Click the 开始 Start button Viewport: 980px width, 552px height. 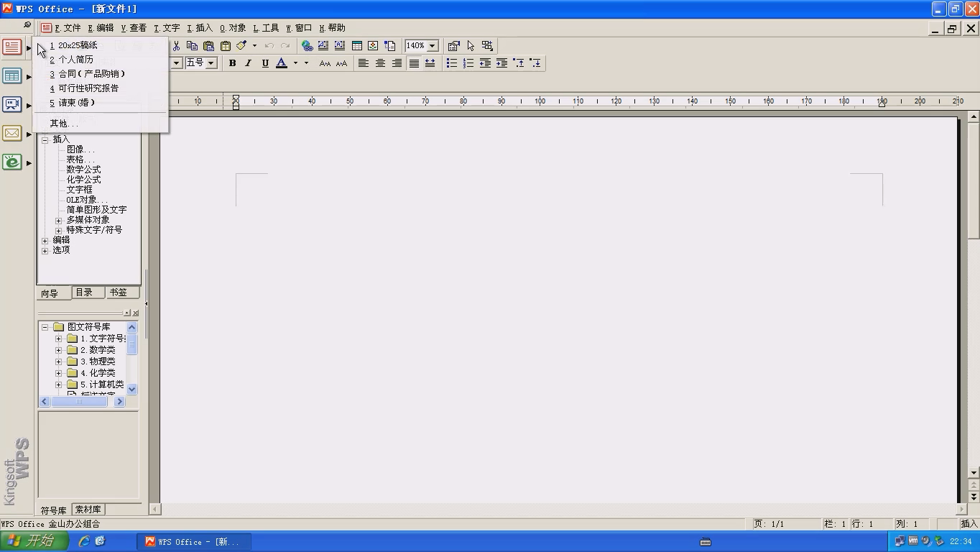34,541
